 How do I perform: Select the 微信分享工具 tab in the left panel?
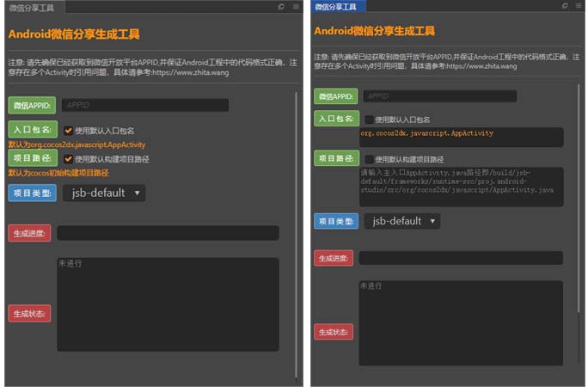pyautogui.click(x=31, y=7)
